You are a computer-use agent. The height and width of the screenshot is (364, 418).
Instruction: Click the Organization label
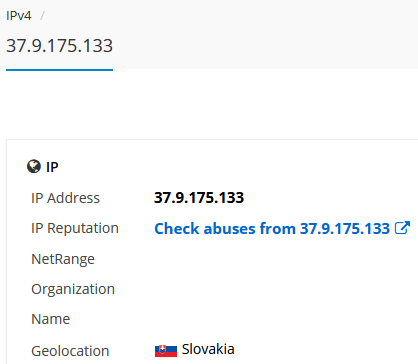(x=73, y=289)
